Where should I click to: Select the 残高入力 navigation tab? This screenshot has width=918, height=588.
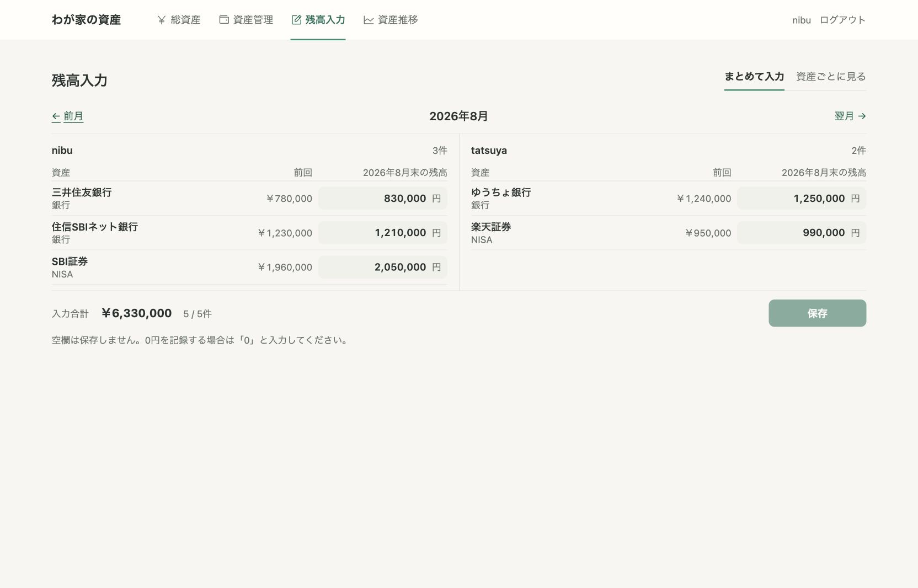pos(318,20)
